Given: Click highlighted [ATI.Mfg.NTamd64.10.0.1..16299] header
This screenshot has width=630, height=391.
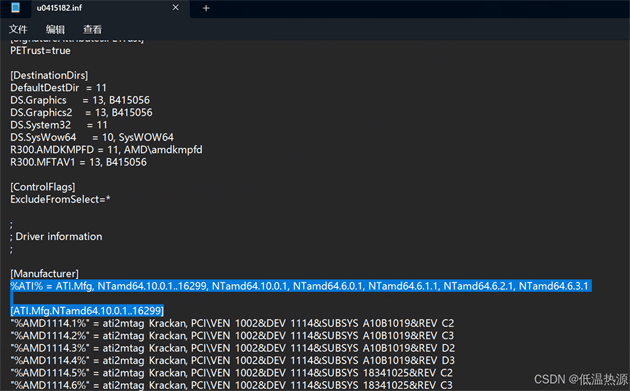Looking at the screenshot, I should (x=87, y=311).
